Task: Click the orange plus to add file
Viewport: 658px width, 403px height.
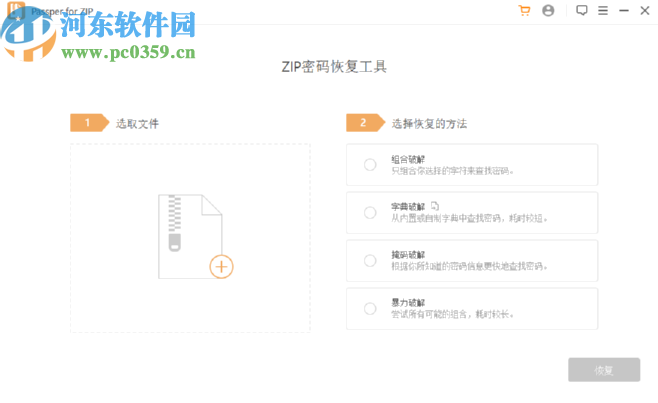Action: pos(221,266)
